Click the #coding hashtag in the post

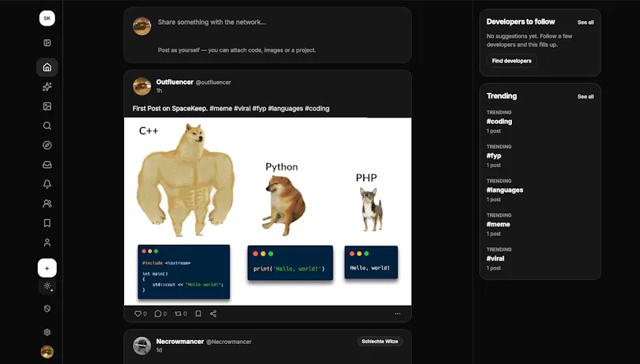tap(317, 109)
